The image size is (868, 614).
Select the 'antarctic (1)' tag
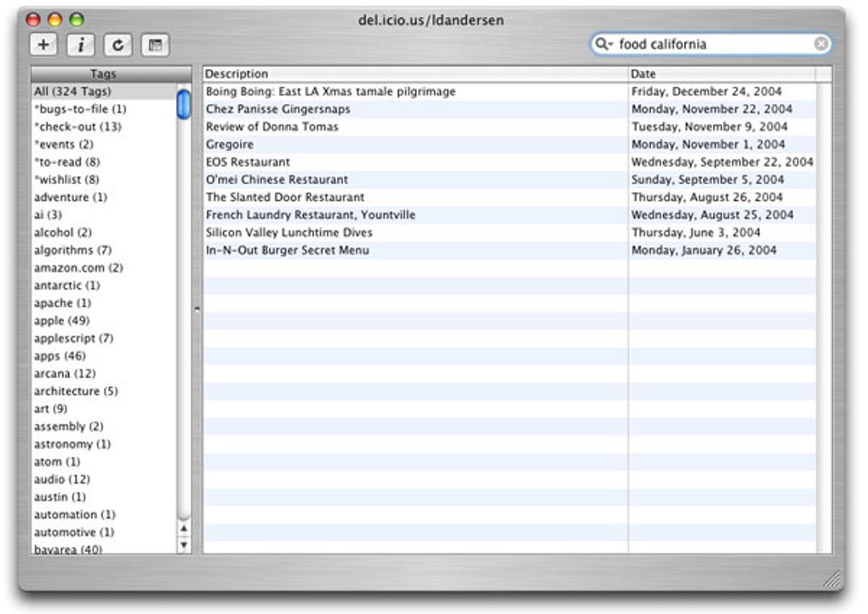pyautogui.click(x=104, y=285)
